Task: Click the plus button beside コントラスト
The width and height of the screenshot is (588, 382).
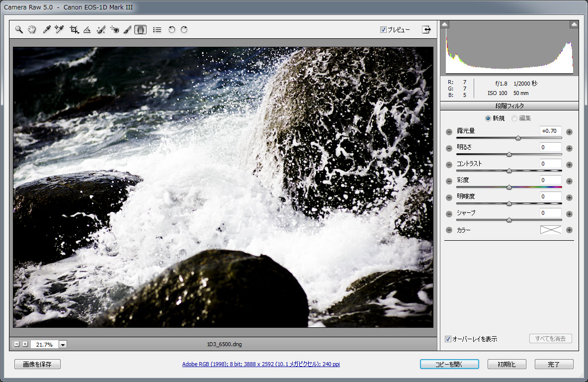Action: (x=569, y=165)
